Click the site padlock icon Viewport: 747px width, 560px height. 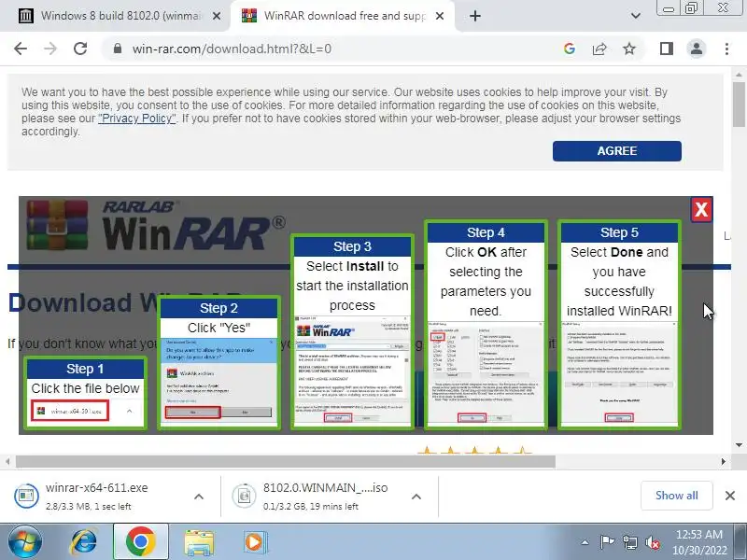click(x=118, y=49)
